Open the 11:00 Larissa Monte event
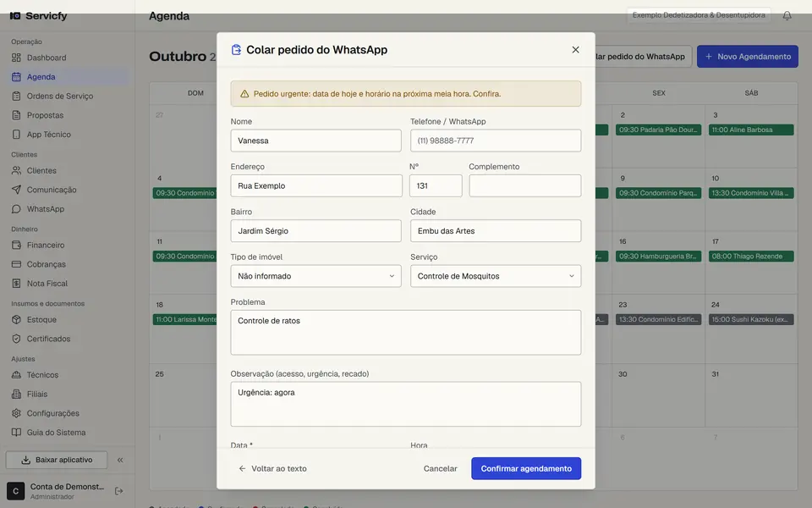 pyautogui.click(x=185, y=319)
